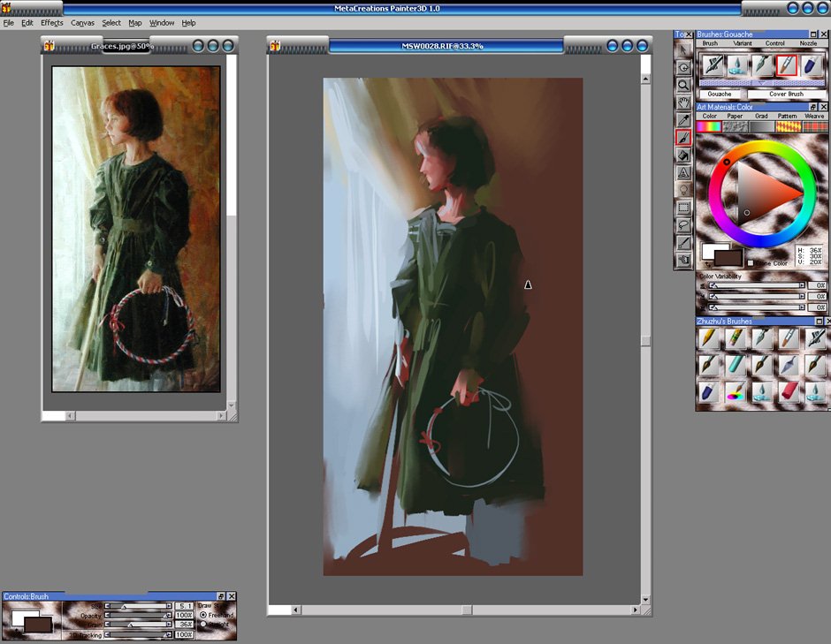Select the Magnifier zoom tool
The width and height of the screenshot is (831, 644).
coord(683,85)
